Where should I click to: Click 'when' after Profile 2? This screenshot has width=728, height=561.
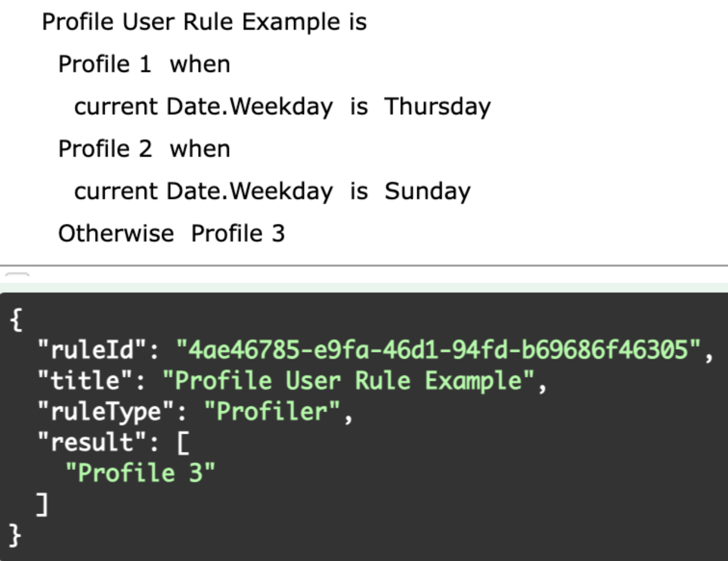pyautogui.click(x=200, y=149)
